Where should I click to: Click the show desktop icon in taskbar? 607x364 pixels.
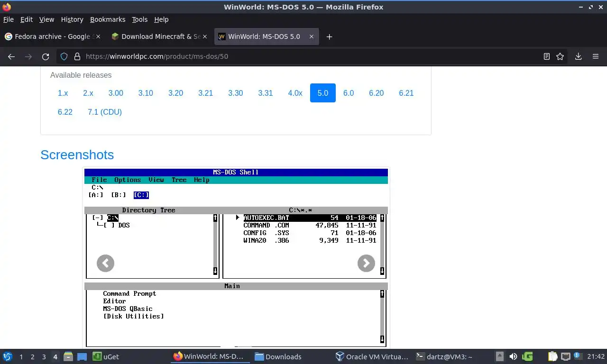click(x=82, y=356)
